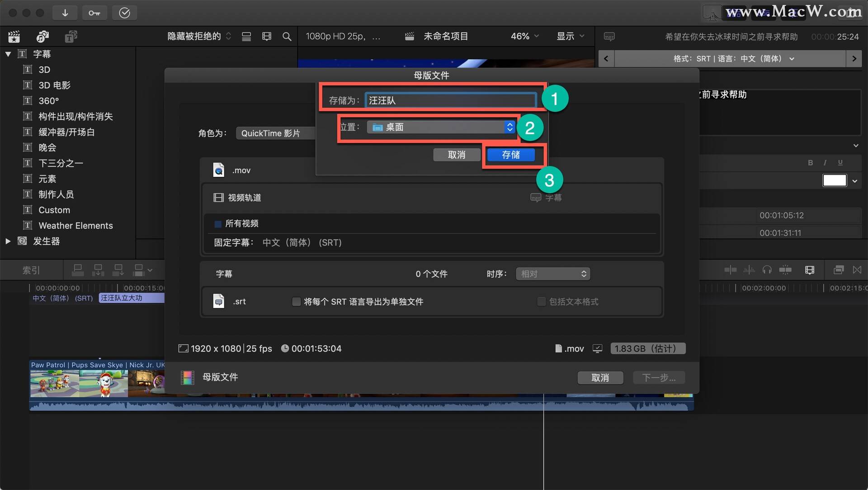Click the import media down-arrow icon
868x490 pixels.
65,13
